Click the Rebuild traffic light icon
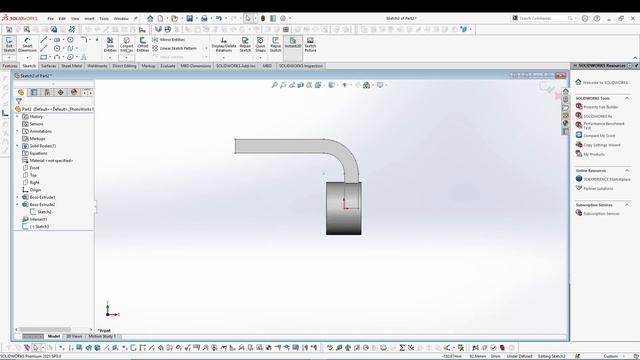Image resolution: width=640 pixels, height=360 pixels. [x=263, y=18]
